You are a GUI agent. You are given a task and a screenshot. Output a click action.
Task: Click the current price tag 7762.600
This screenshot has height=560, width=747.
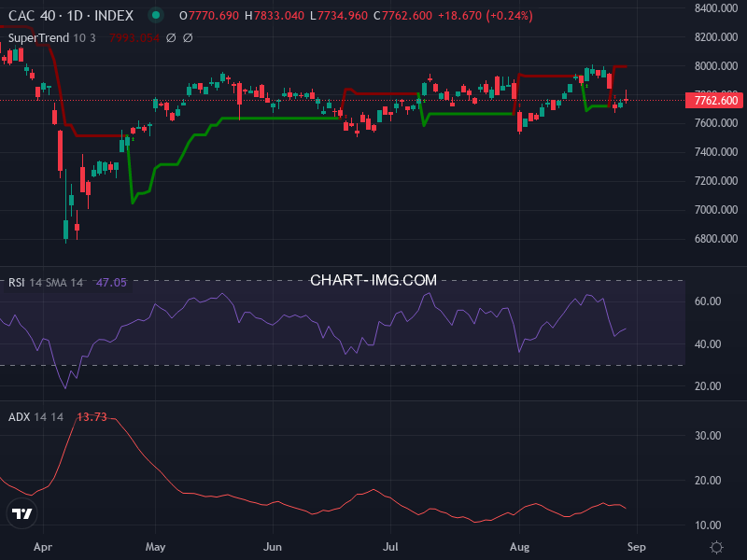tap(714, 101)
